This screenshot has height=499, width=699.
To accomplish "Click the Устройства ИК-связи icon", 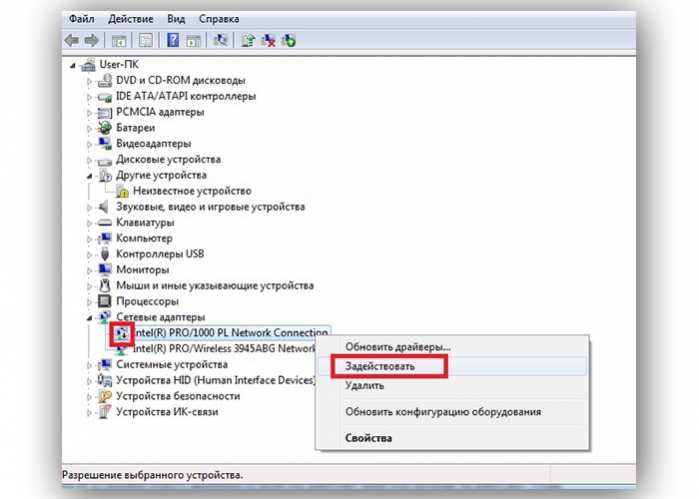I will coord(105,412).
